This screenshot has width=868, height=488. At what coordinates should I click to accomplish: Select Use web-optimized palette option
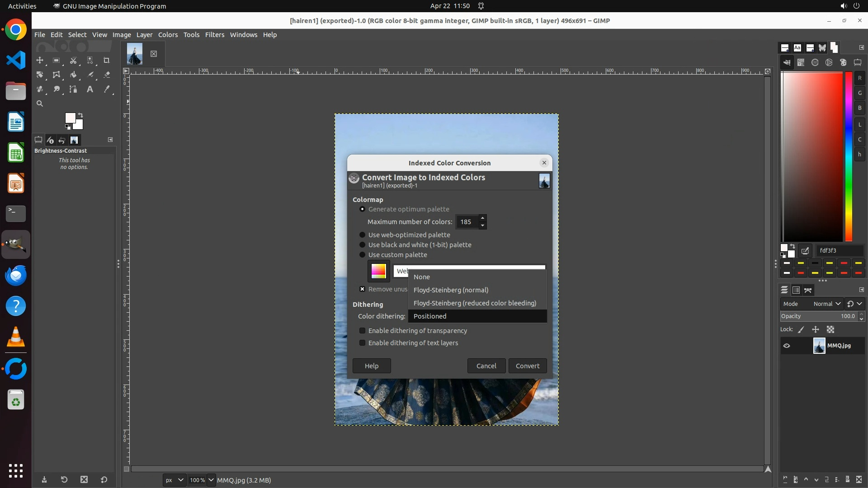click(x=362, y=235)
